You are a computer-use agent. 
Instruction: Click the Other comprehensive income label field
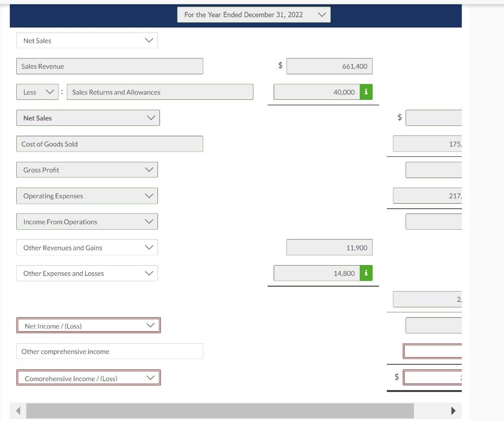coord(110,351)
